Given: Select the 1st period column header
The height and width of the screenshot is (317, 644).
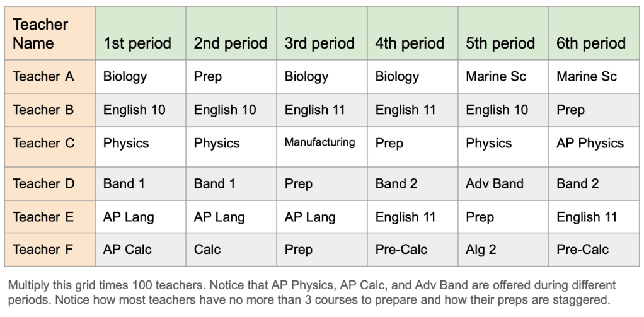Looking at the screenshot, I should 137,43.
